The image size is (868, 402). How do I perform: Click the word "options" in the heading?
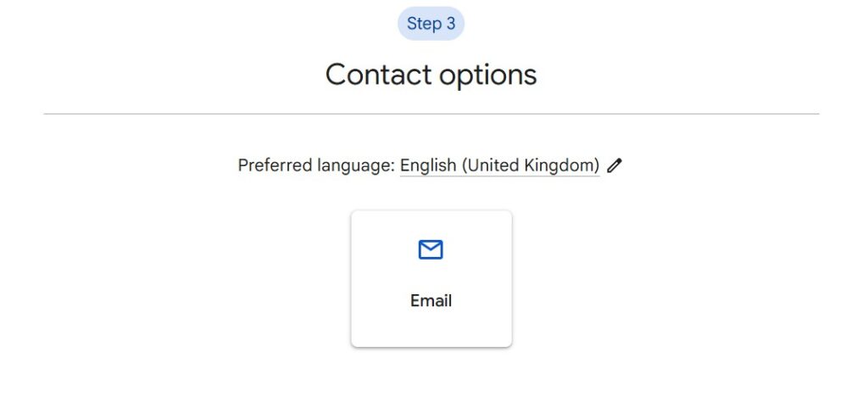[487, 75]
